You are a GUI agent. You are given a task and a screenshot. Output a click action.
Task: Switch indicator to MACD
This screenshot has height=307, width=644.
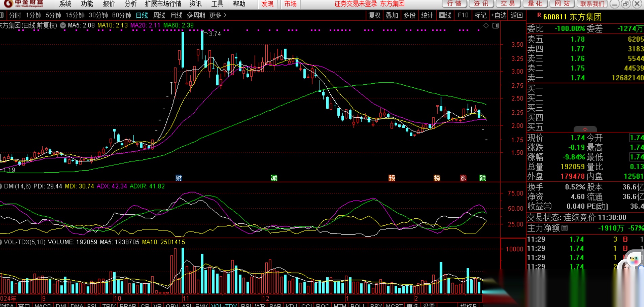[x=43, y=305]
